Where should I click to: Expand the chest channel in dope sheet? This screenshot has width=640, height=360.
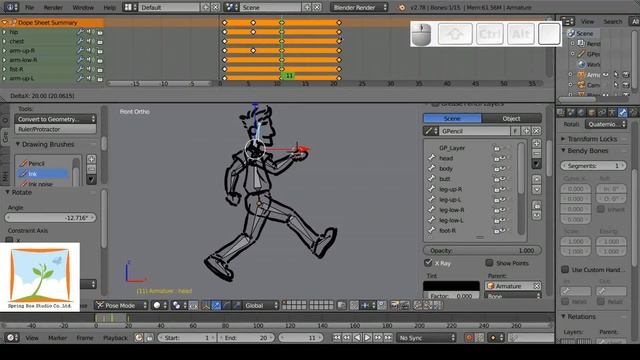click(x=4, y=41)
